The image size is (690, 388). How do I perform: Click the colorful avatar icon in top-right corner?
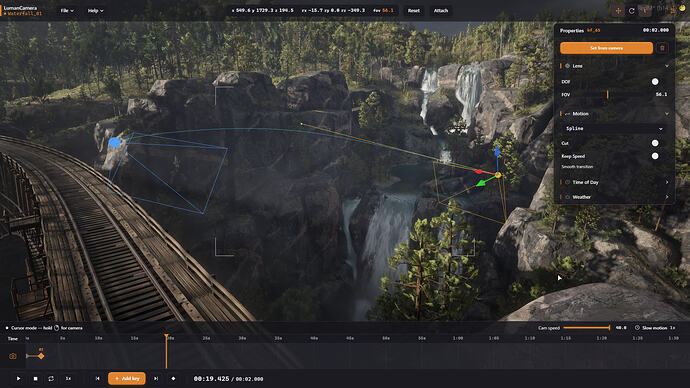click(682, 7)
